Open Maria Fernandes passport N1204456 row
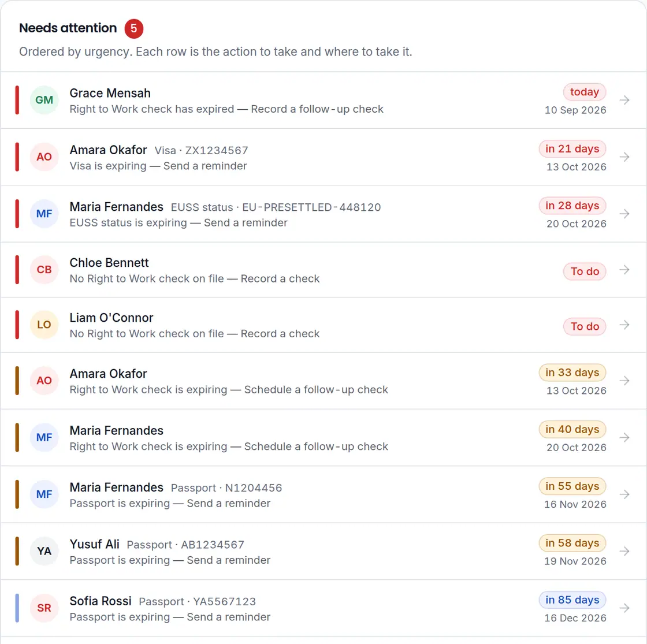Screen dimensions: 647x644 (x=323, y=494)
